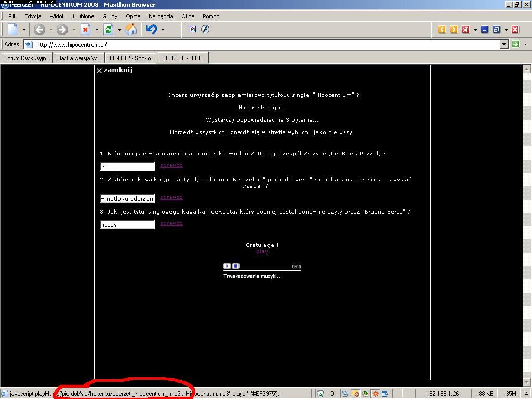
Task: Toggle the recycle bin icon in status bar
Action: click(x=321, y=394)
